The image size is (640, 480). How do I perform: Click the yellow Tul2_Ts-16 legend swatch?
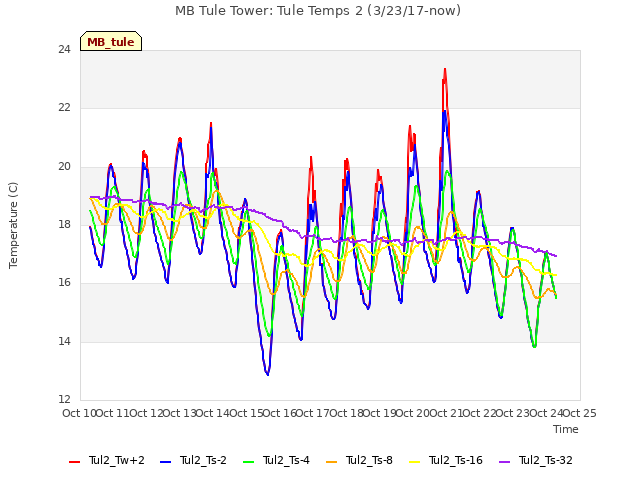(415, 462)
